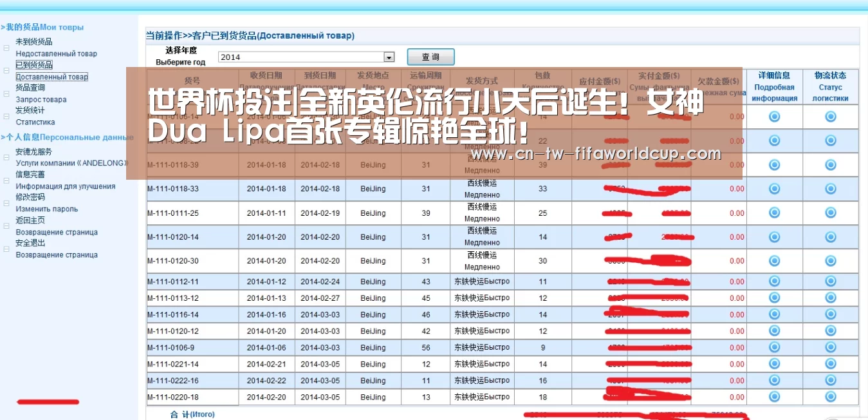Image resolution: width=868 pixels, height=420 pixels.
Task: Open logistics status icon for row M-111-0116-14
Action: [x=831, y=314]
